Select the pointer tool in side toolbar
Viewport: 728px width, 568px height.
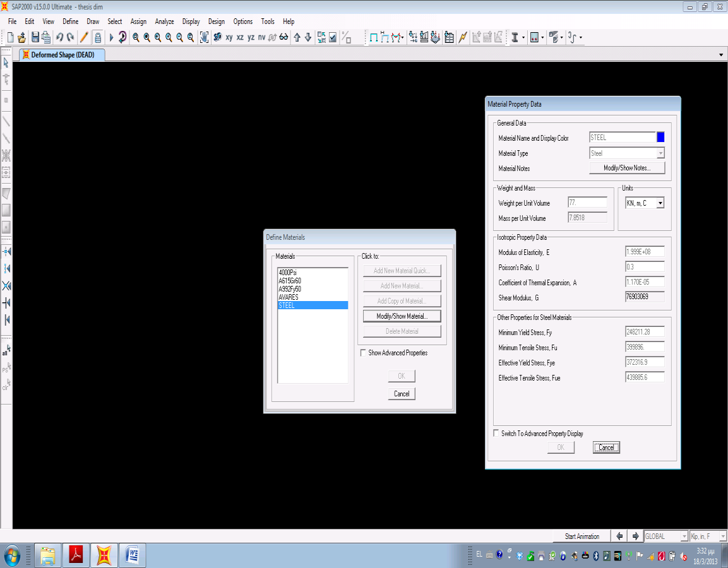(6, 62)
